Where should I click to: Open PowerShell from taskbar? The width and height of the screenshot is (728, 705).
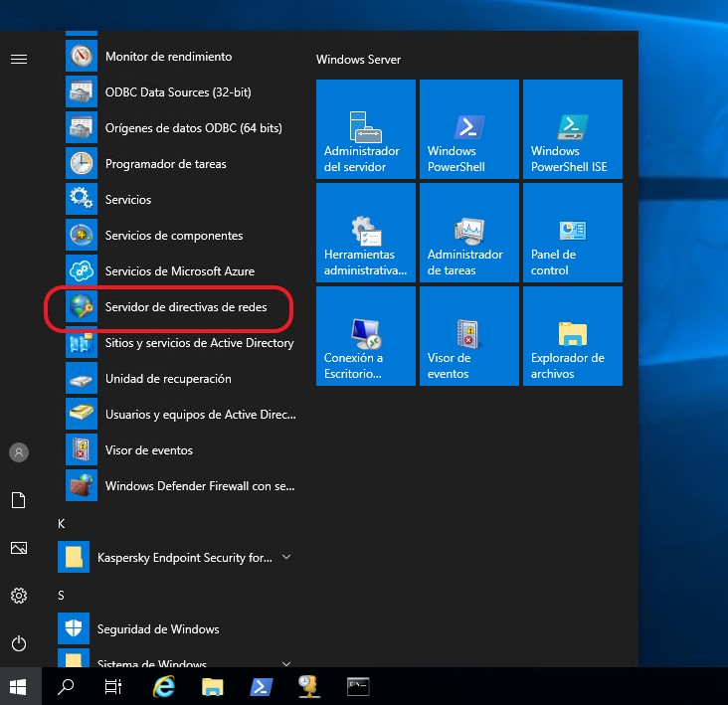(262, 687)
